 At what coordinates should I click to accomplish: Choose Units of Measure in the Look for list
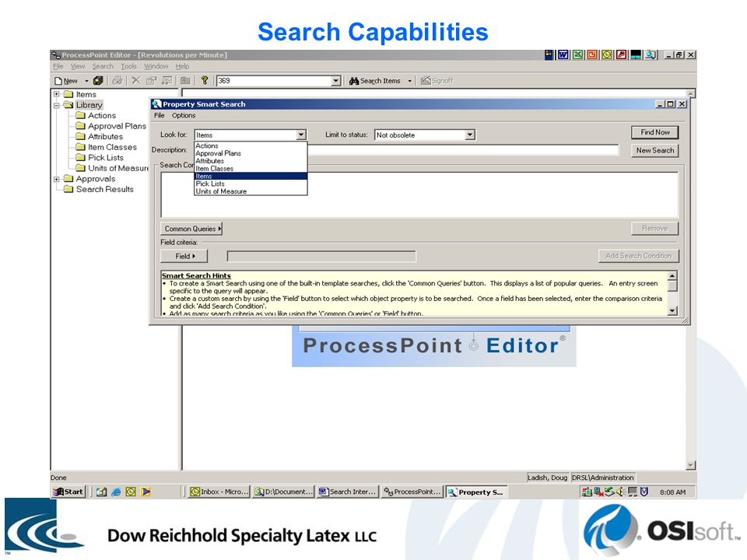point(251,191)
